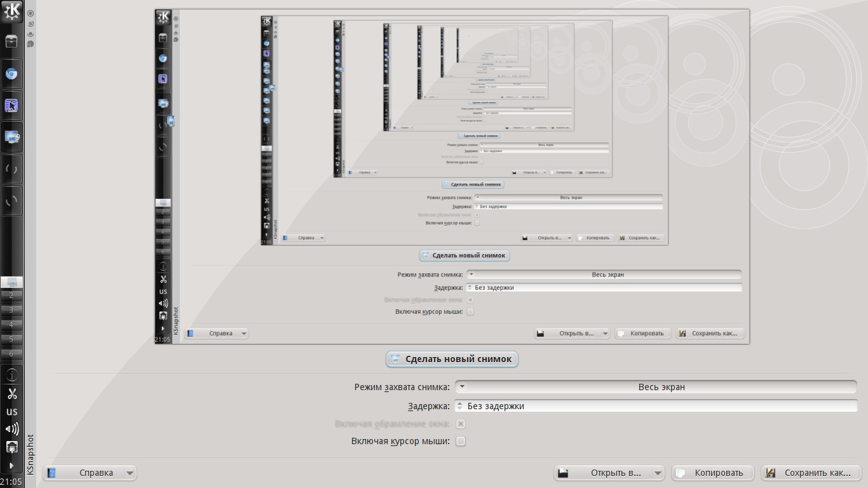Image resolution: width=868 pixels, height=488 pixels.
Task: Click the notifications info tray icon
Action: [x=11, y=376]
